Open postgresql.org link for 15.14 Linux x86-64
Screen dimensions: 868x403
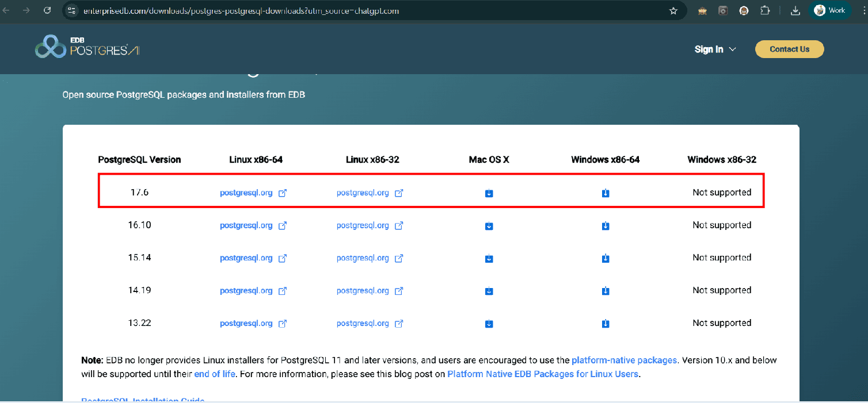253,258
